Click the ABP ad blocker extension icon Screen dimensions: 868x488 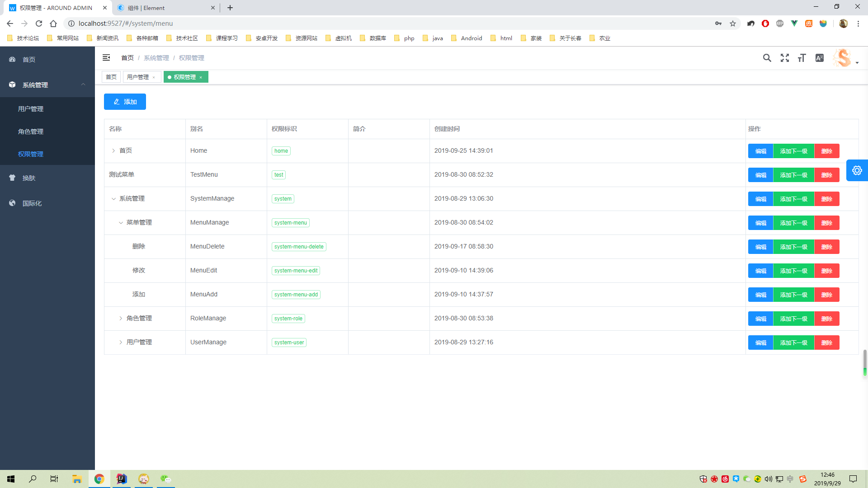click(780, 23)
